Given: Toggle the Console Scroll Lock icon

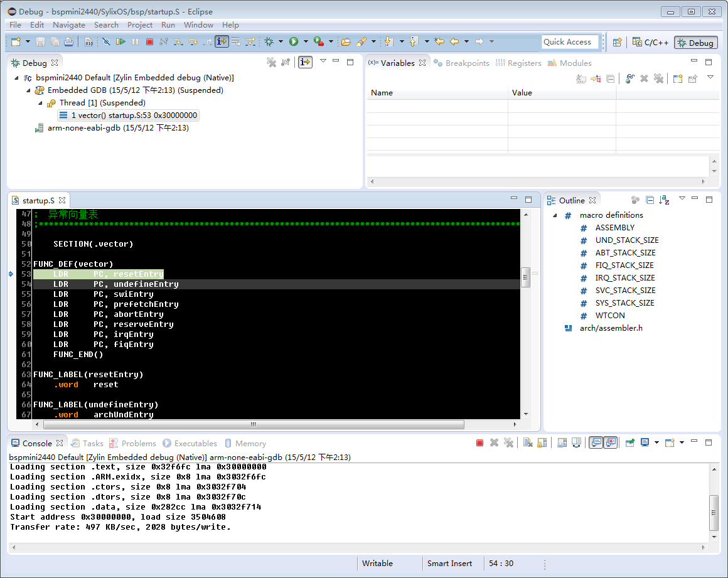Looking at the screenshot, I should pyautogui.click(x=542, y=443).
